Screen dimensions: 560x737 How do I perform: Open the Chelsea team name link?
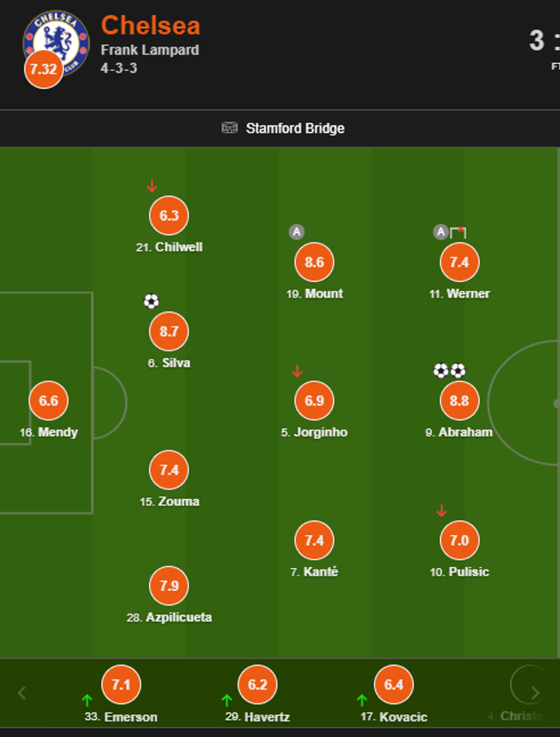click(150, 26)
